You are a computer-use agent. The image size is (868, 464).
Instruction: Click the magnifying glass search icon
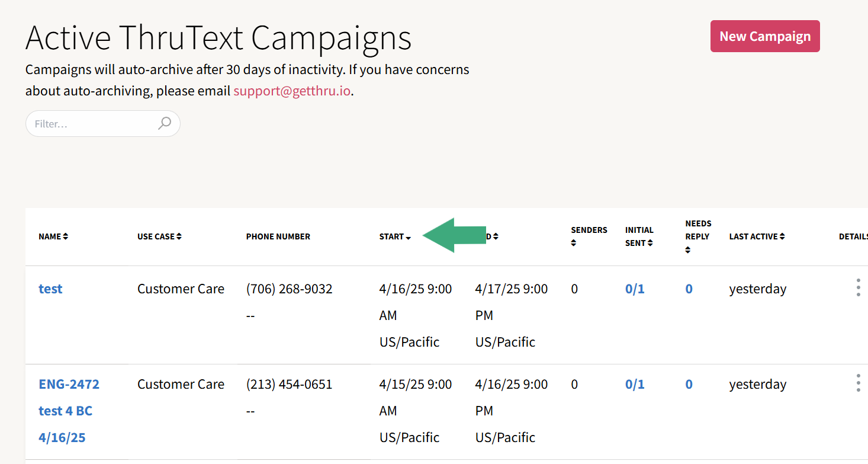pyautogui.click(x=165, y=123)
